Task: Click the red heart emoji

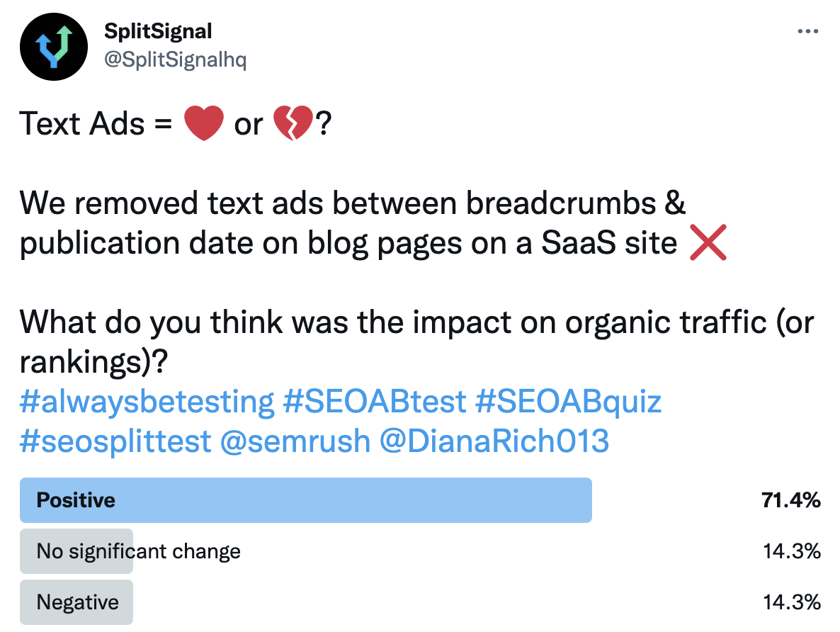Action: [204, 123]
